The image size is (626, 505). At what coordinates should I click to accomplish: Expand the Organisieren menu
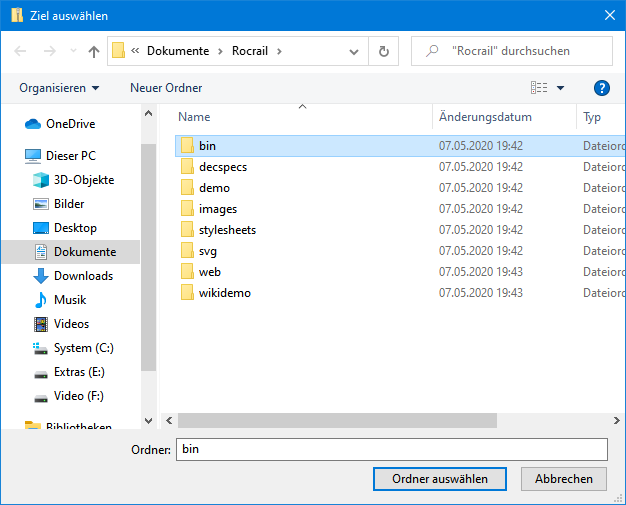point(59,88)
